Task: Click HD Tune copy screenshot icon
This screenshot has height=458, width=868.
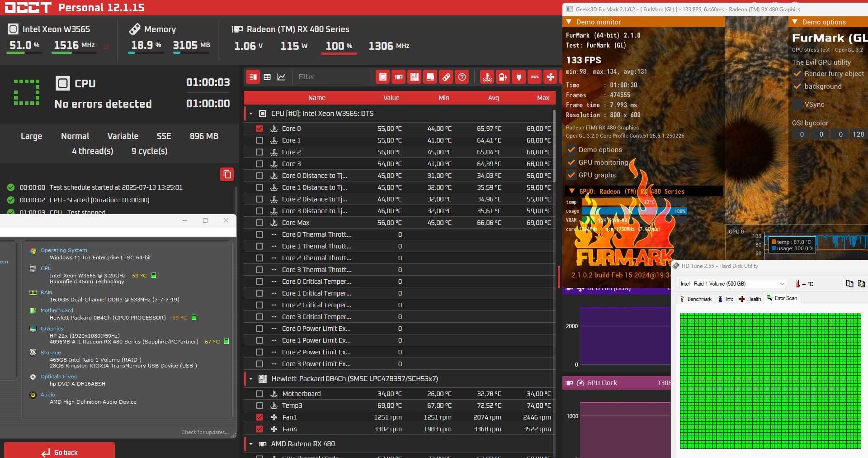Action: pos(861,283)
